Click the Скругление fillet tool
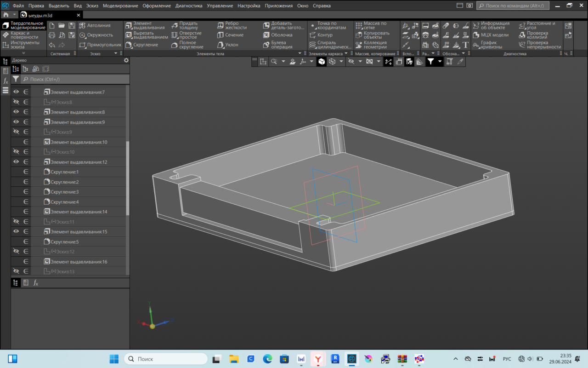The width and height of the screenshot is (588, 368). 141,45
